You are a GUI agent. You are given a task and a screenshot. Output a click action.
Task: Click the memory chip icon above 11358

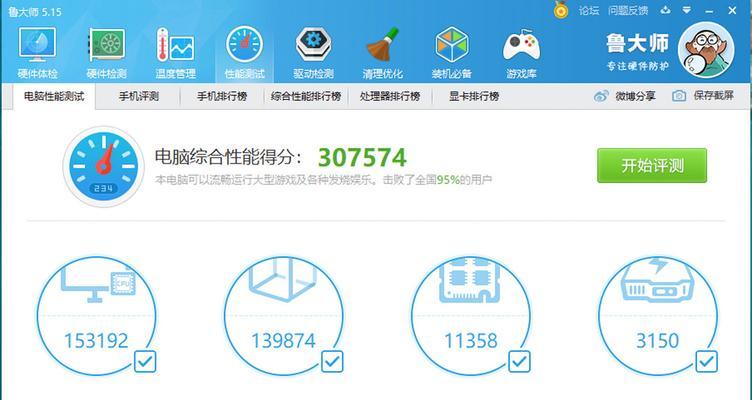pos(470,281)
